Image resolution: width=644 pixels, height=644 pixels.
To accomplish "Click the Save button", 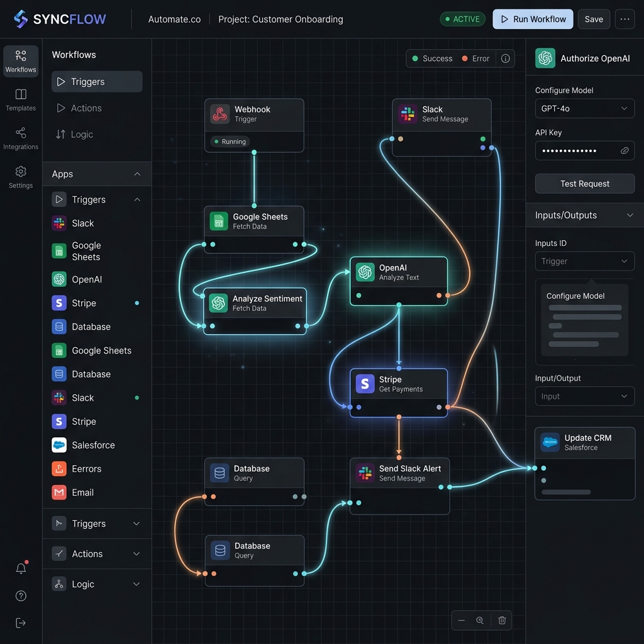I will pyautogui.click(x=594, y=19).
